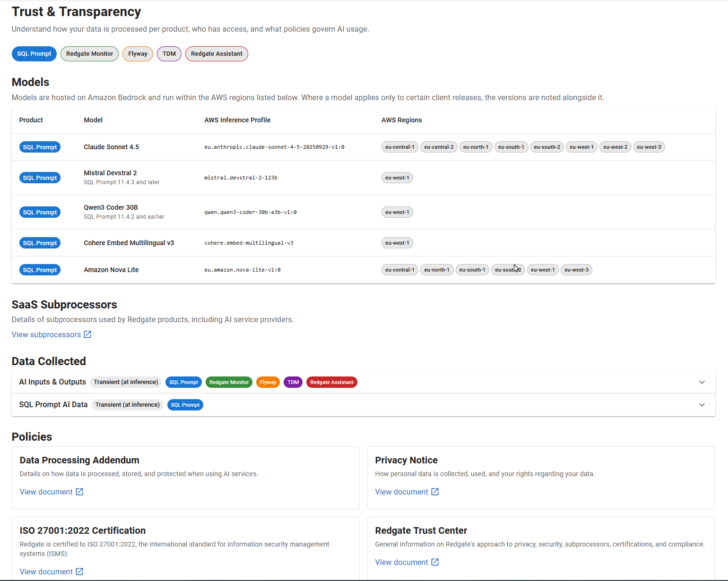Open View document under Data Processing Addendum

pos(52,492)
